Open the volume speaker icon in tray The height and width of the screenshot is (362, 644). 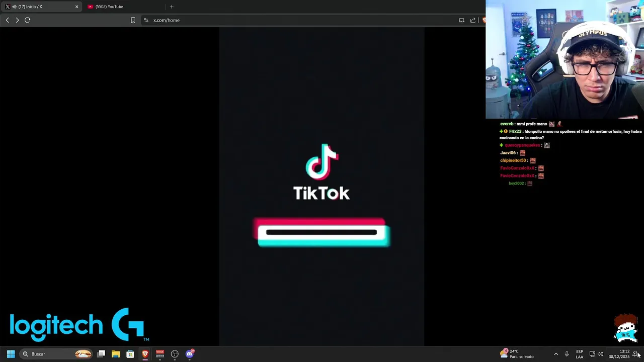click(600, 354)
